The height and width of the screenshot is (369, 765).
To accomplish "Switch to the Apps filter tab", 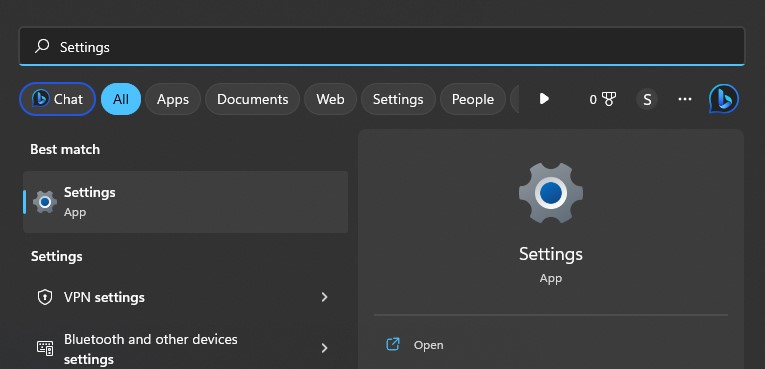I will [173, 99].
